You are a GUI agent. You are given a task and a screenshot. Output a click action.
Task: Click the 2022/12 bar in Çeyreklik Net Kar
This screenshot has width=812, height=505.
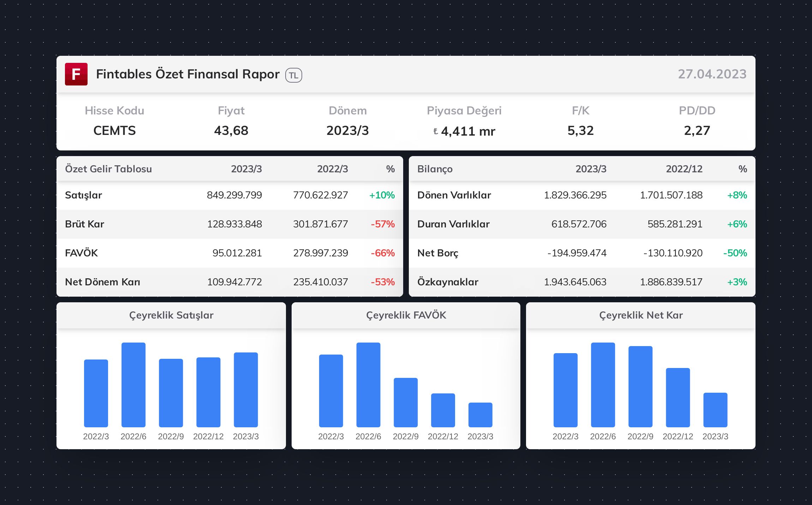pos(677,398)
